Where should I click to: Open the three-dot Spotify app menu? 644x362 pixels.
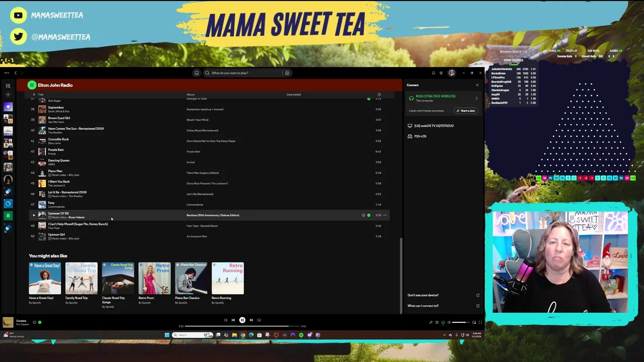coord(8,73)
